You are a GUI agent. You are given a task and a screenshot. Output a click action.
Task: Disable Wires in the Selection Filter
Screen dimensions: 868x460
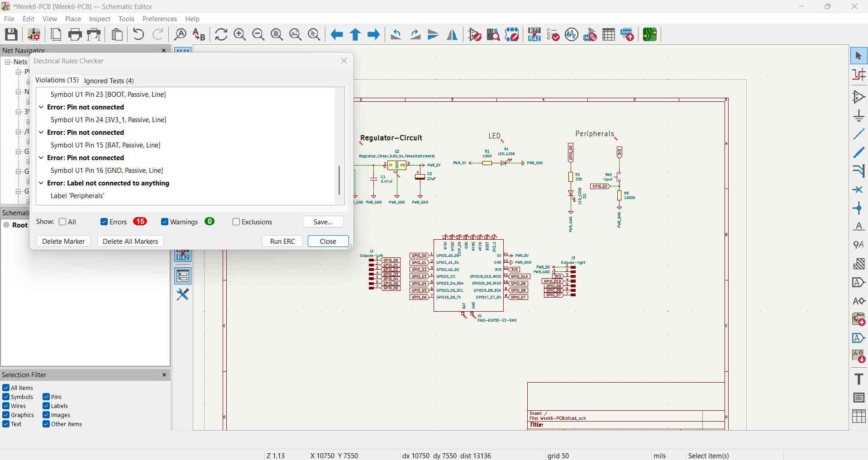(6, 406)
